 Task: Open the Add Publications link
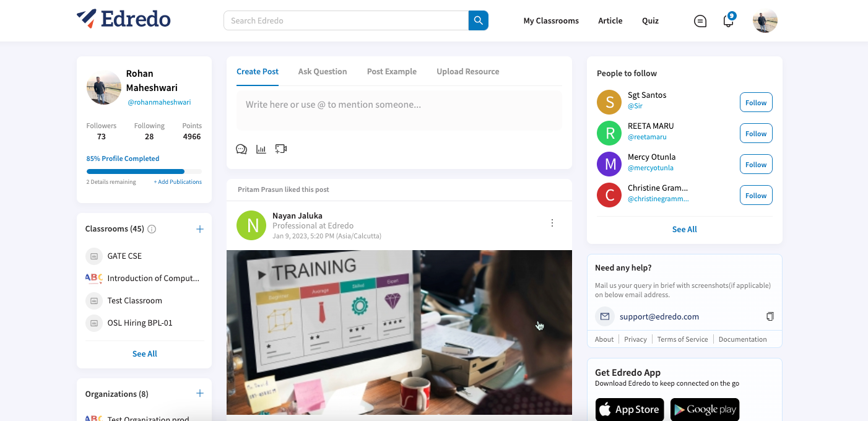click(x=178, y=181)
